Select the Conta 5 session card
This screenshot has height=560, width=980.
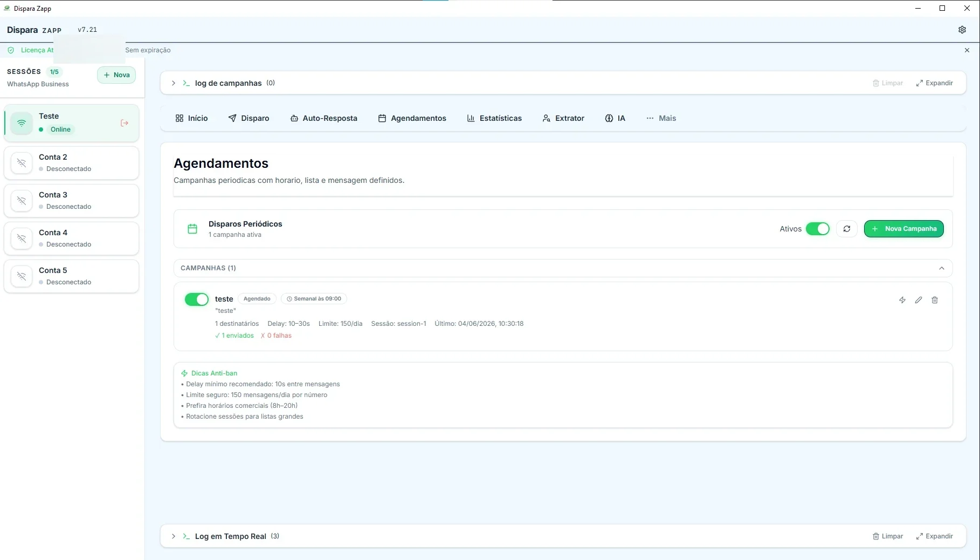71,276
